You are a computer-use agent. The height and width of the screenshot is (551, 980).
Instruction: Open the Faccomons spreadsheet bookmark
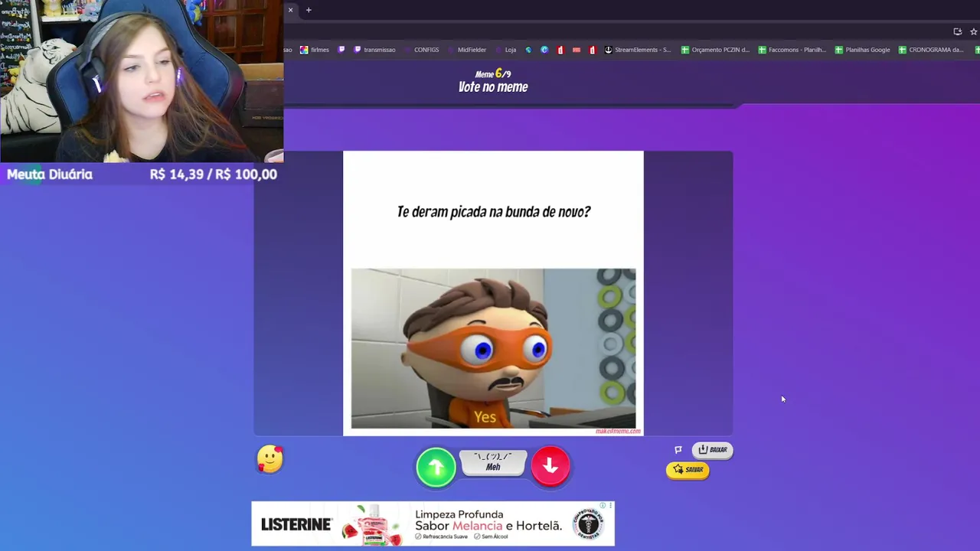pyautogui.click(x=792, y=50)
